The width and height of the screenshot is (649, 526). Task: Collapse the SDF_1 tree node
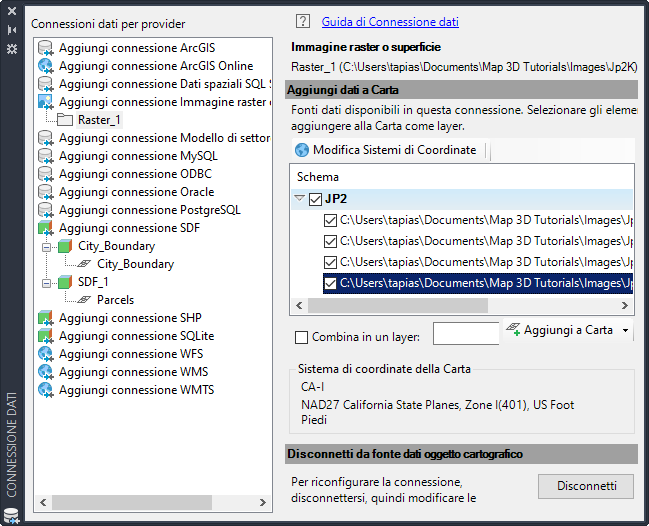click(x=46, y=282)
